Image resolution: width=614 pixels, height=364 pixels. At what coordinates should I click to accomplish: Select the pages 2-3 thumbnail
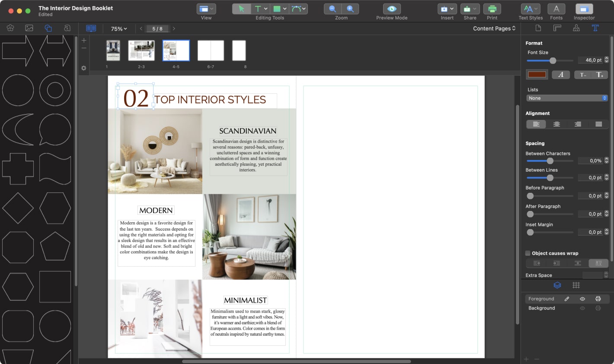[141, 50]
